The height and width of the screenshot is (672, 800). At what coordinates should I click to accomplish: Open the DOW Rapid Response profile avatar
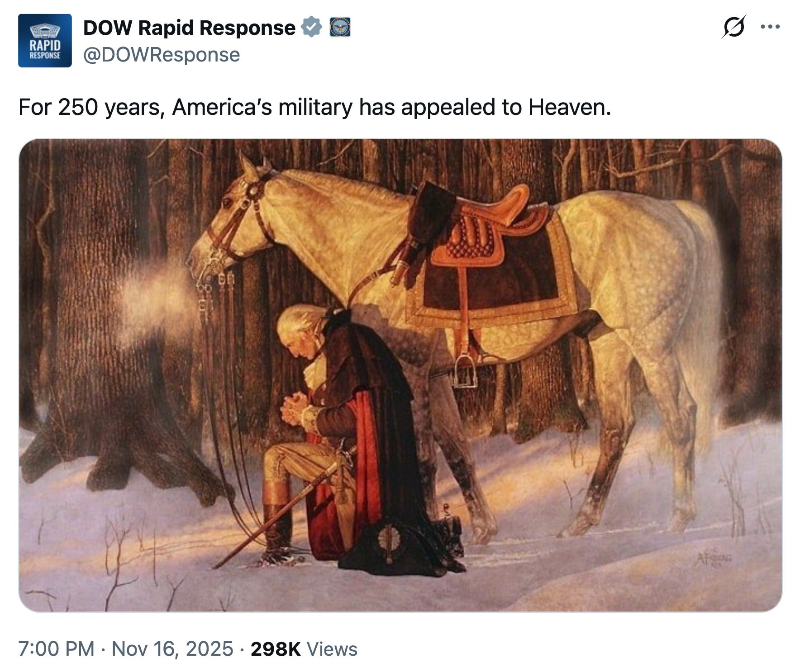45,41
